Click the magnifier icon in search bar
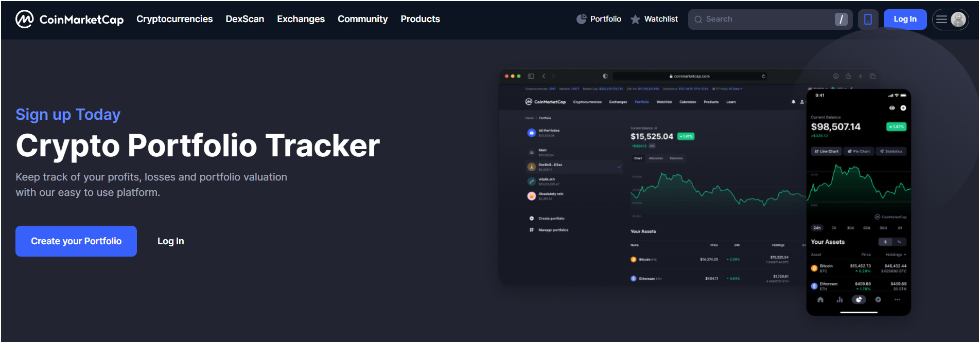Screen dimensions: 980x343 coord(698,20)
